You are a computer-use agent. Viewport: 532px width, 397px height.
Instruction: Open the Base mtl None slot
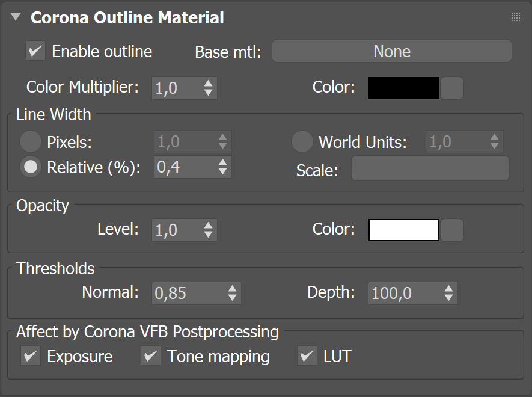coord(392,51)
